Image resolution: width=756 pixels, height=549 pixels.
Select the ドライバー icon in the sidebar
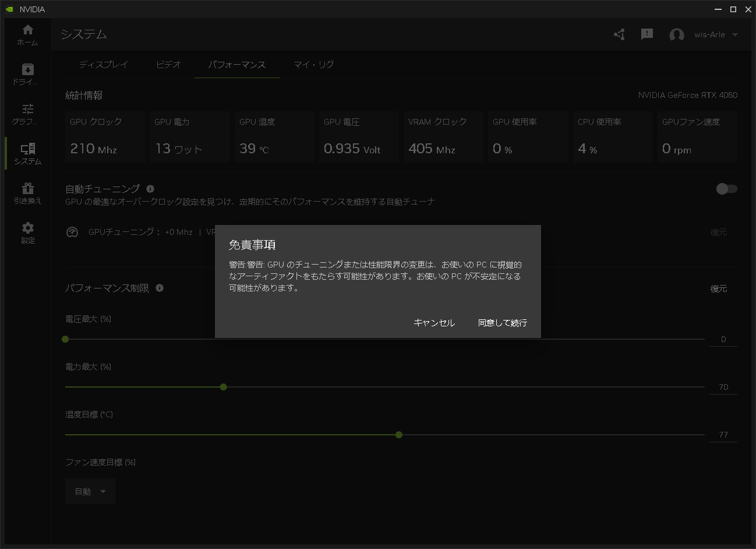pos(27,71)
